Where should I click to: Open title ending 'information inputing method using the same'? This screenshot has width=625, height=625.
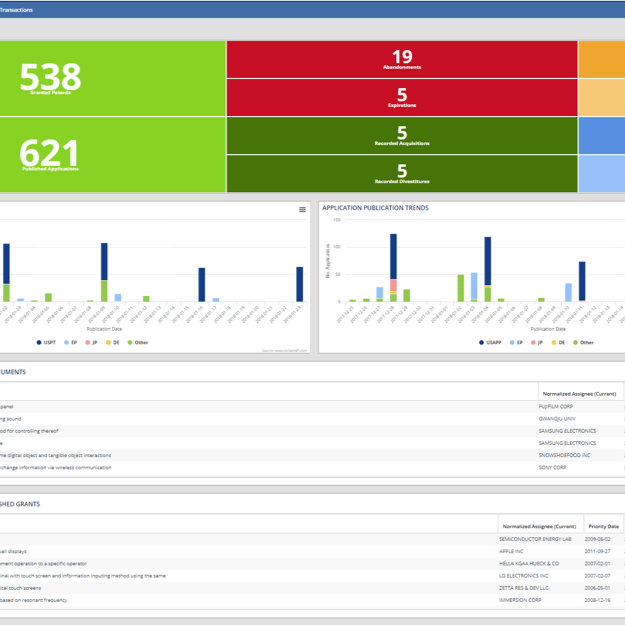pos(83,576)
